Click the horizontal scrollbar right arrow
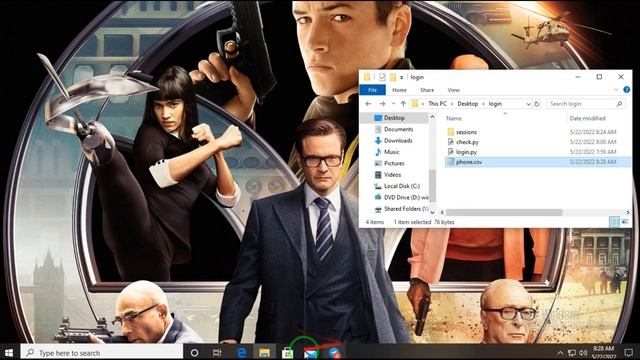Viewport: 640px width, 360px height. (x=627, y=212)
